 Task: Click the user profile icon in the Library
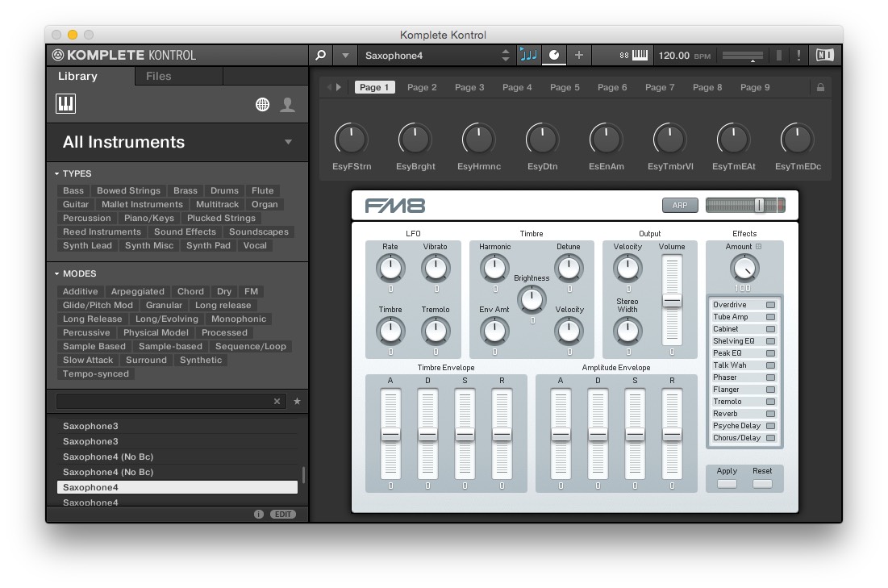pos(287,104)
